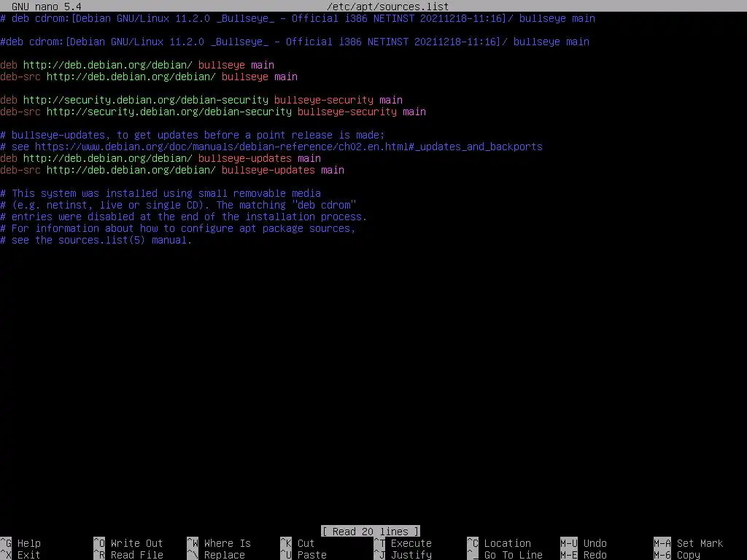Click "main" in the deb-src bullseye-security line
The image size is (747, 560).
point(414,112)
